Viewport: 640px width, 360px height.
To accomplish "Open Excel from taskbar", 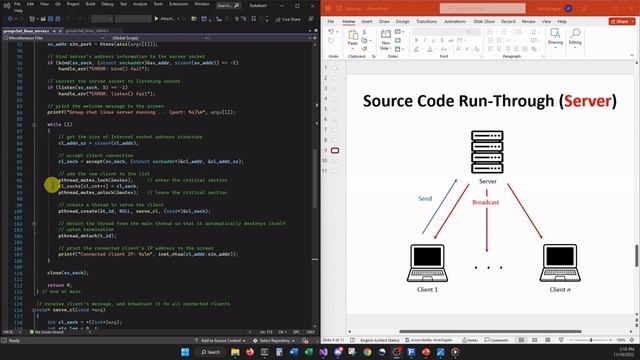I will click(309, 352).
